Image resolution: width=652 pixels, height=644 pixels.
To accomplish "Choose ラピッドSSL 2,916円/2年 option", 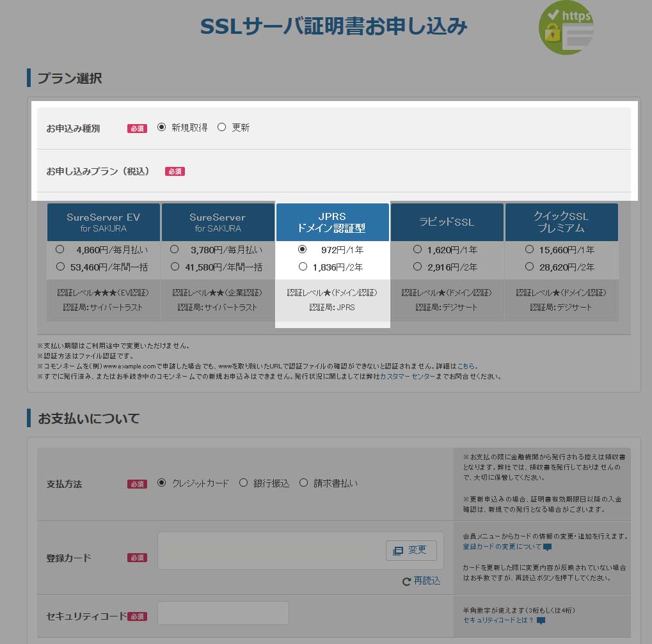I will click(x=417, y=267).
